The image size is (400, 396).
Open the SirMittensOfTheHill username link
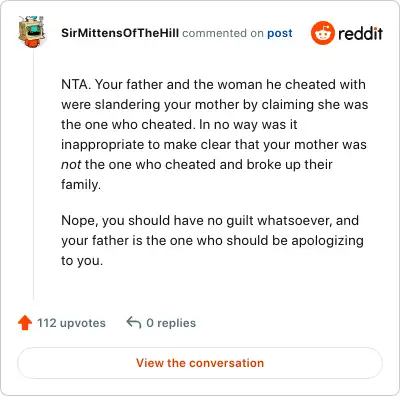point(120,33)
